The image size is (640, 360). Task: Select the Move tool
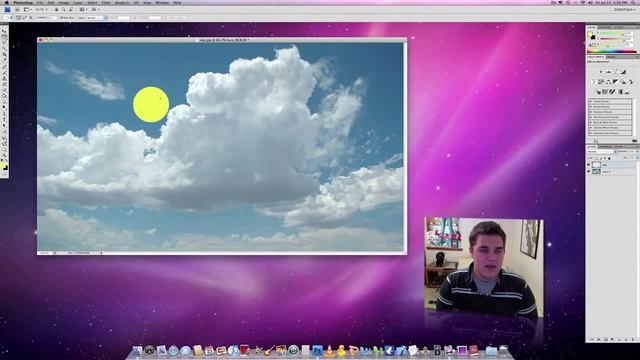(4, 31)
